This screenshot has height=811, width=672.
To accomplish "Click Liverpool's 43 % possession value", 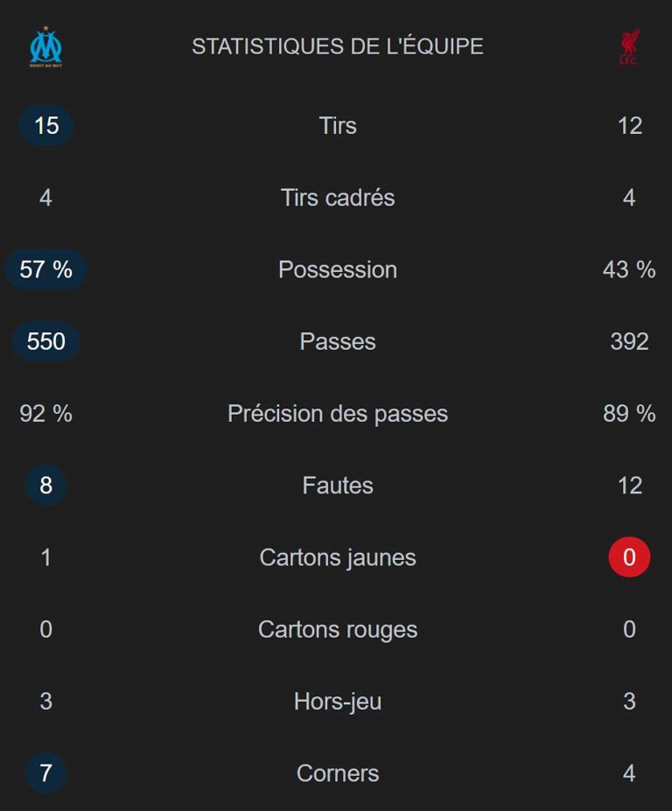I will tap(629, 269).
